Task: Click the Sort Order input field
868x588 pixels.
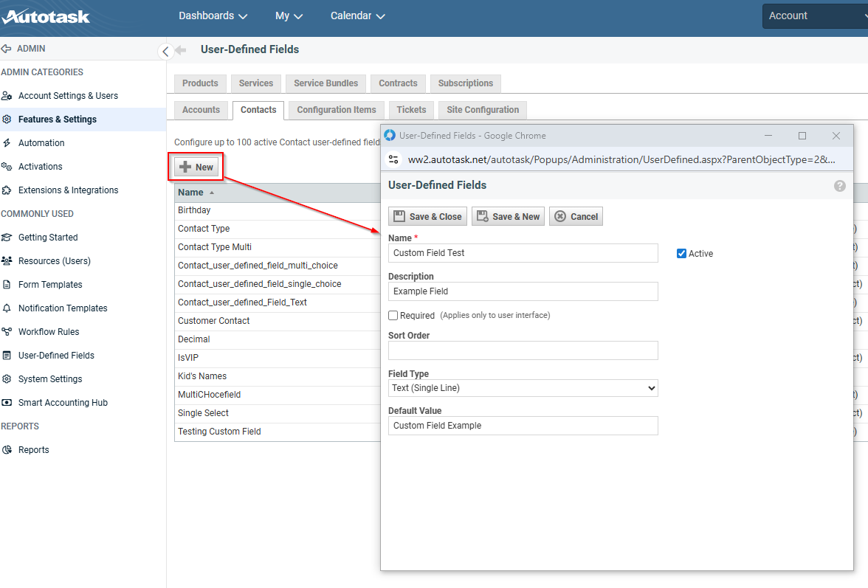Action: coord(523,350)
